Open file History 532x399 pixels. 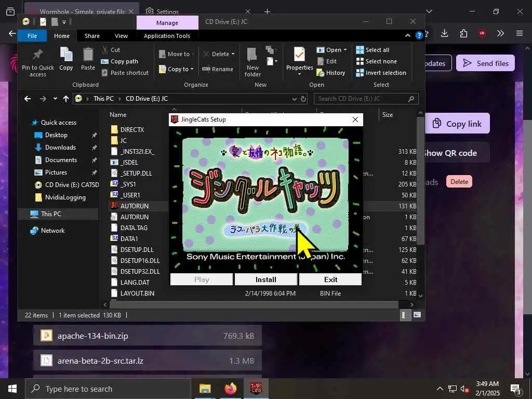click(x=331, y=73)
